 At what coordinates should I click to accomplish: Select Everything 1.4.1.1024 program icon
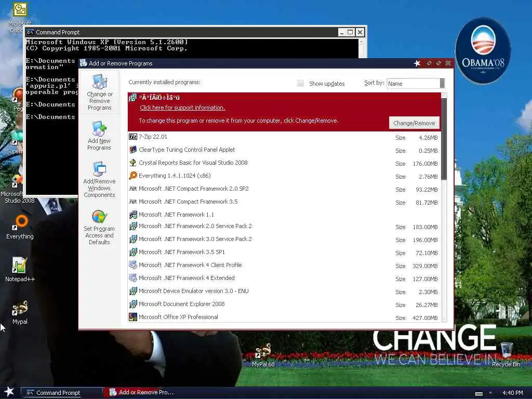click(133, 176)
